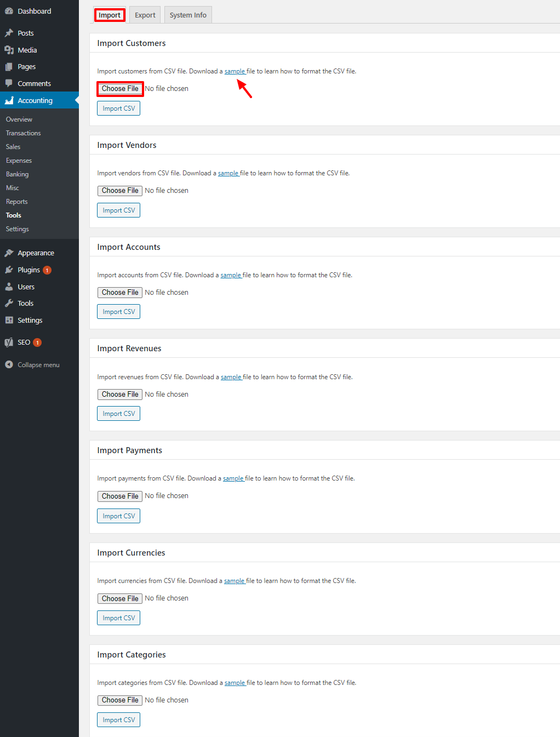Choose a file for Import Customers

[x=120, y=89]
